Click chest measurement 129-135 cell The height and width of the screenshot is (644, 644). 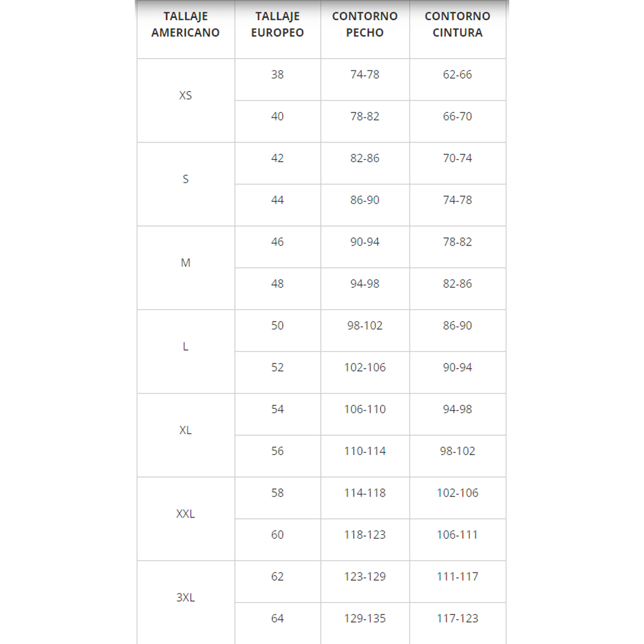(365, 618)
